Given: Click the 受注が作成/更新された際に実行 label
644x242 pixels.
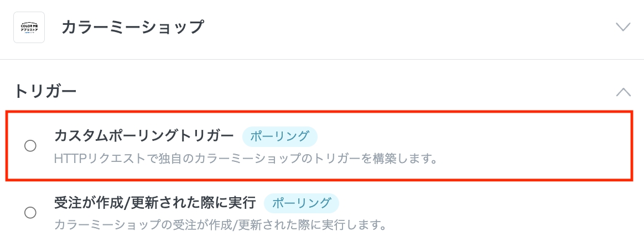Looking at the screenshot, I should [x=155, y=203].
